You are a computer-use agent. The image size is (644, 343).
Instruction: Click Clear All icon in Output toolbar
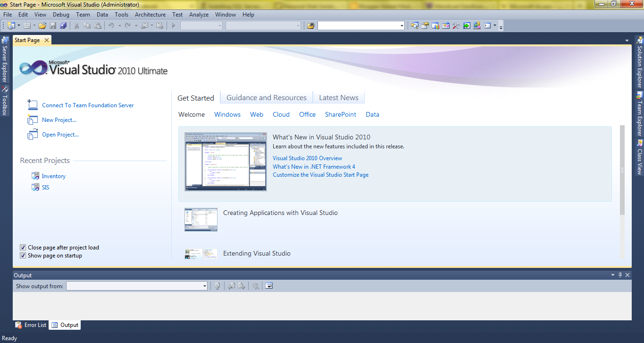[x=255, y=286]
